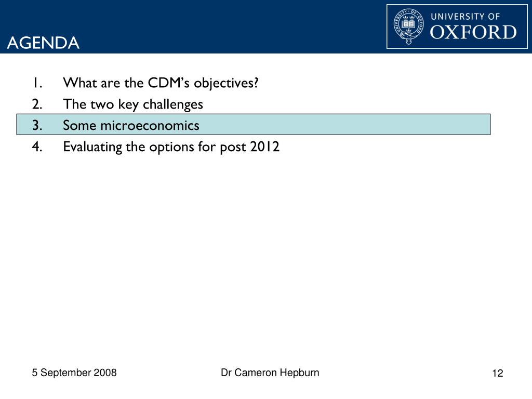Click the AGENDA slide title
Screen dimensions: 532x399
(x=43, y=43)
